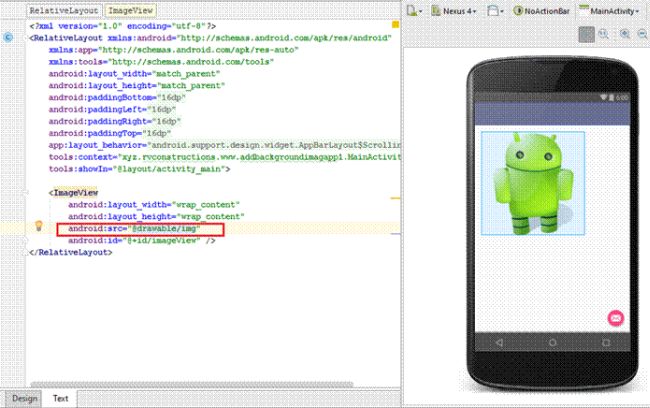Click the yellow warning indicator square
Image resolution: width=650 pixels, height=408 pixels.
coord(395,25)
